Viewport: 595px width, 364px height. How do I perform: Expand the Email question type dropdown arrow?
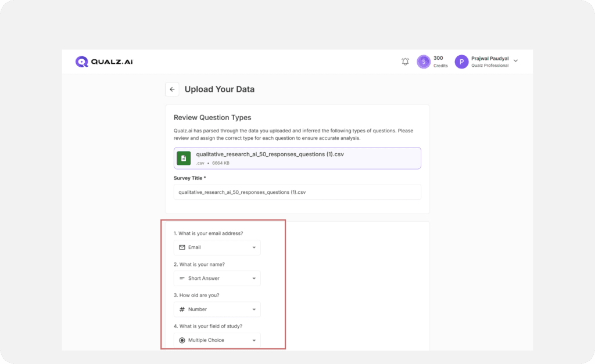pyautogui.click(x=254, y=248)
